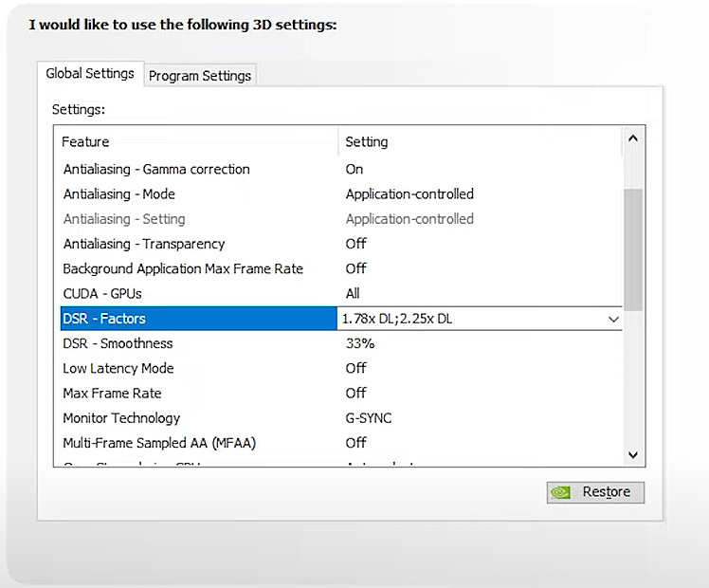Select the Max Frame Rate row
This screenshot has width=709, height=588.
tap(112, 393)
